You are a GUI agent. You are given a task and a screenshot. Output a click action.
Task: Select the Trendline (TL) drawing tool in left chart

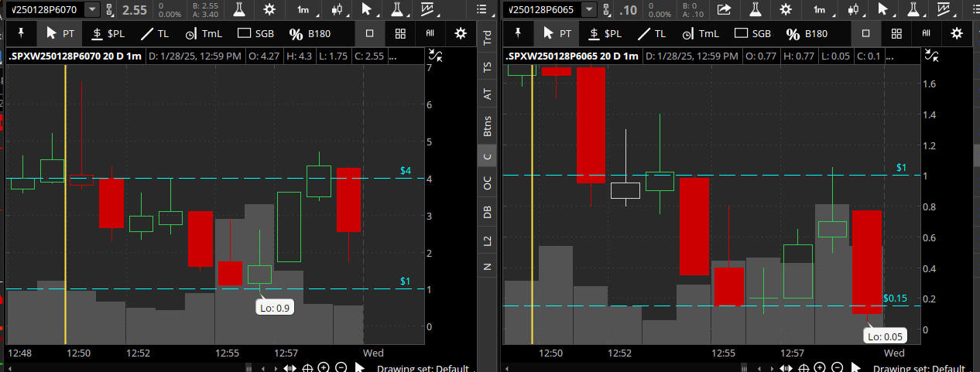pos(155,34)
